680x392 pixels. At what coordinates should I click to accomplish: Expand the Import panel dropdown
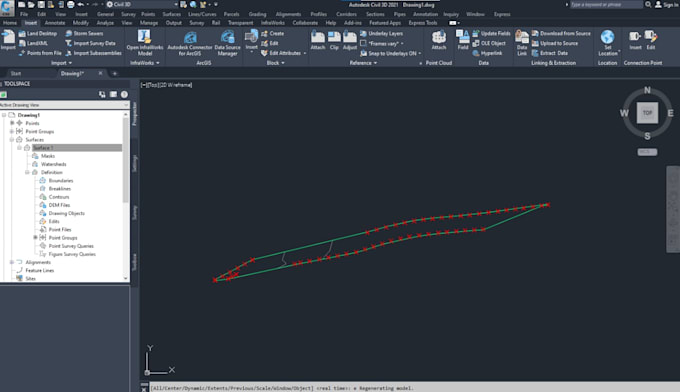(x=62, y=63)
